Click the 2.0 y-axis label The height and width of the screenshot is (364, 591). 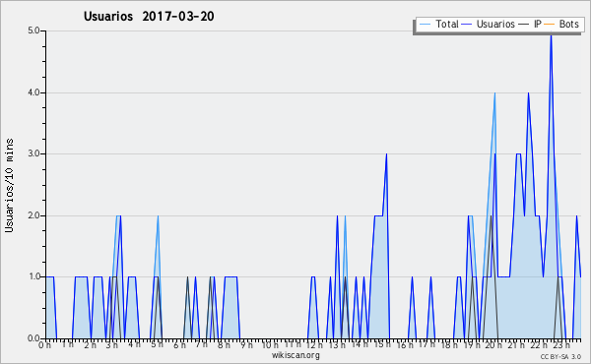click(33, 215)
